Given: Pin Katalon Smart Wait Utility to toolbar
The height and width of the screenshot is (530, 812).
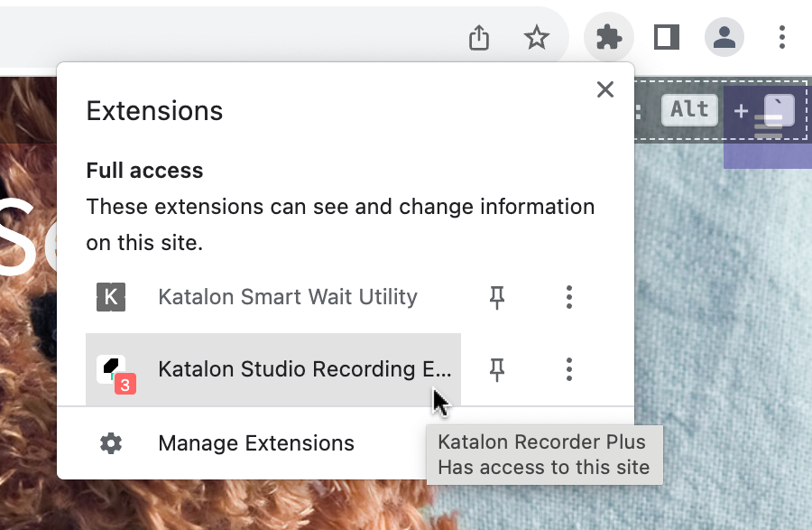Looking at the screenshot, I should (496, 297).
